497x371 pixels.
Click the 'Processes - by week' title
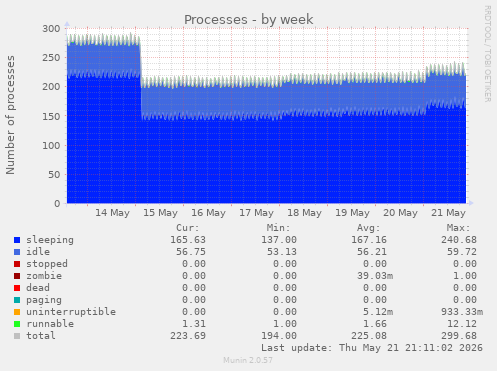click(249, 20)
